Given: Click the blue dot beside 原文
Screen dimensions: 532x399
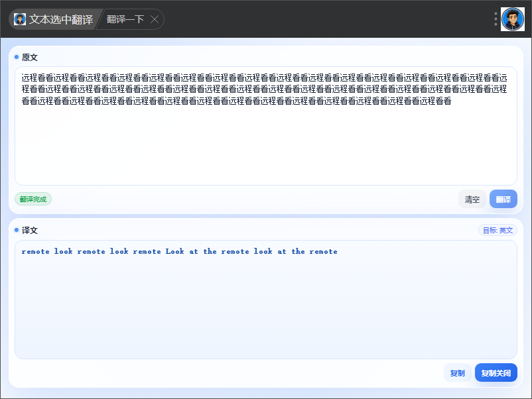Looking at the screenshot, I should click(x=17, y=57).
